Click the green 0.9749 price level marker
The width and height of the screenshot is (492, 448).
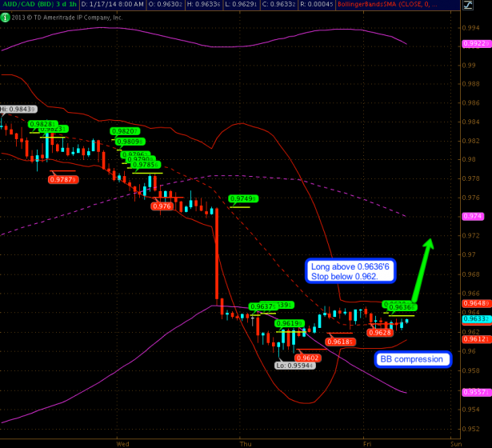(x=243, y=198)
